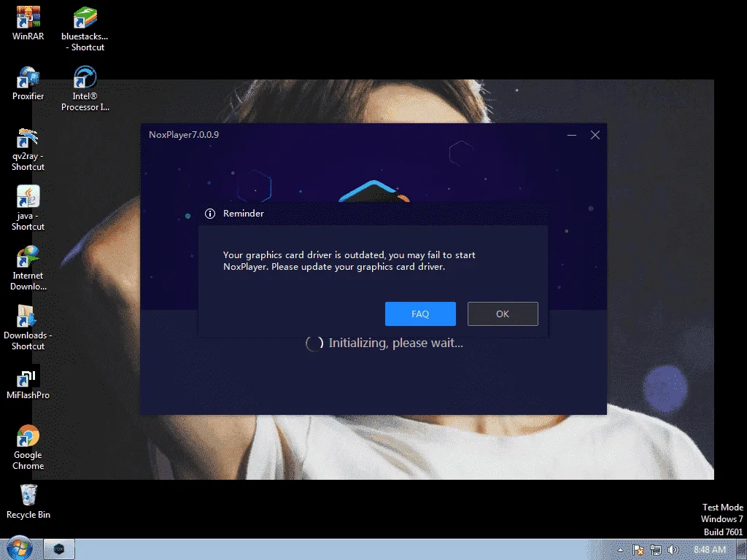The width and height of the screenshot is (747, 560).
Task: Select the Intel Processor desktop icon
Action: 85,88
